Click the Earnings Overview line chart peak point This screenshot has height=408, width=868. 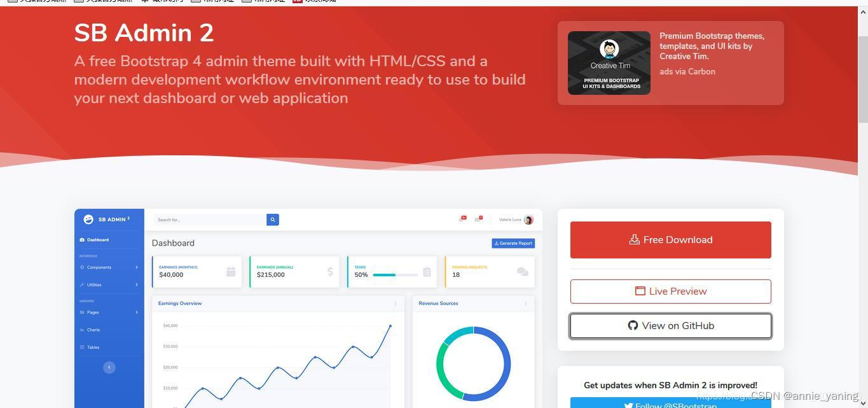click(390, 326)
